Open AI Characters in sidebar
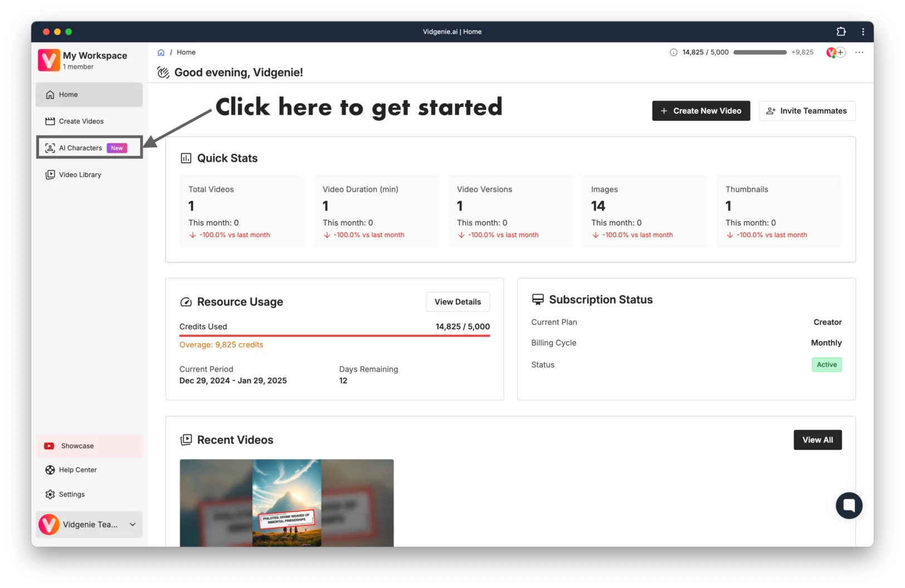905x588 pixels. point(89,148)
